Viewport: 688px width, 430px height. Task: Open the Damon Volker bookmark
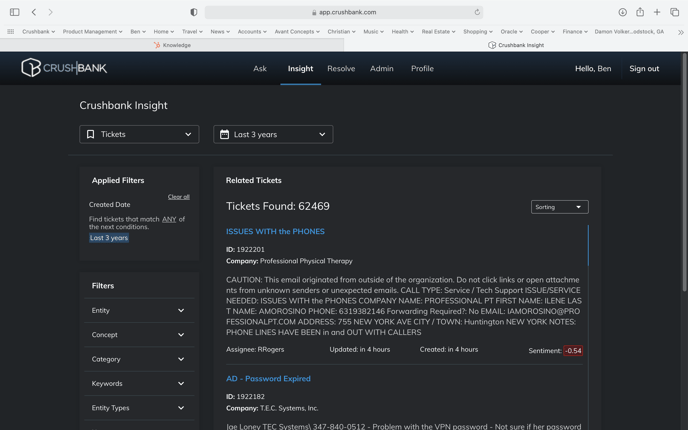pos(629,32)
